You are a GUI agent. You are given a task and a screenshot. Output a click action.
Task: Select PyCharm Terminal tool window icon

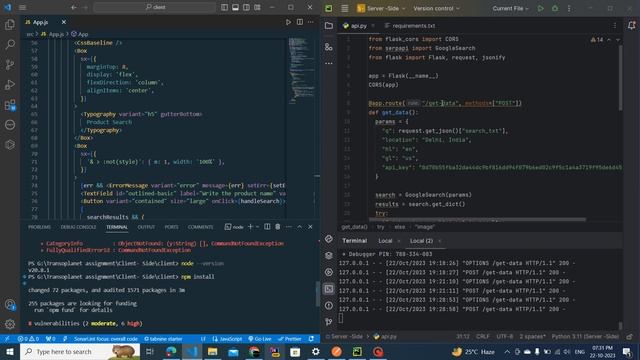click(x=329, y=289)
